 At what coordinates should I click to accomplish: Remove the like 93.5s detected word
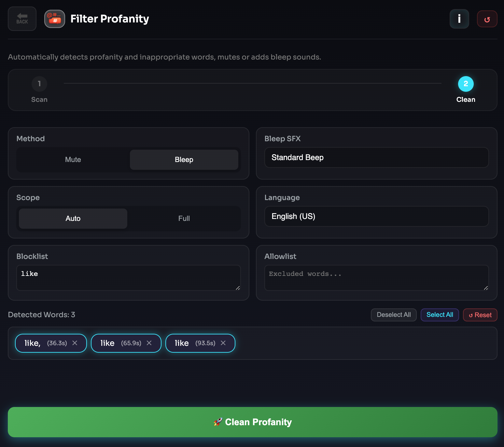223,343
